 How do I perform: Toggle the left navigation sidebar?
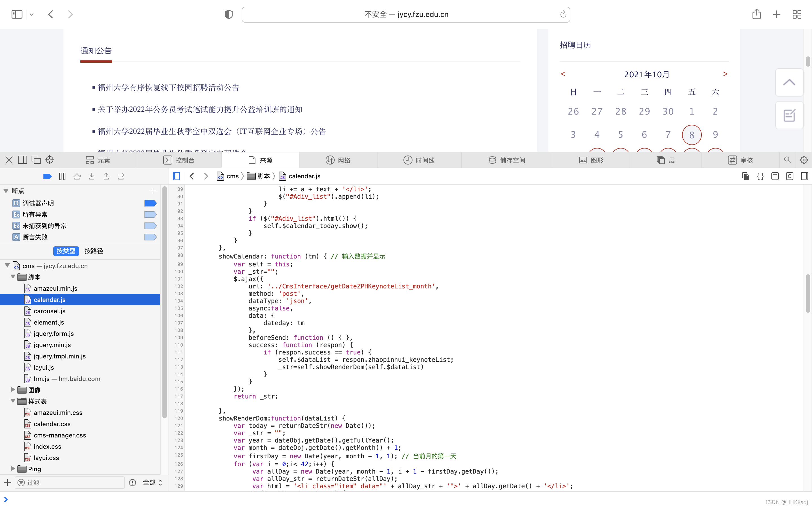pos(176,176)
